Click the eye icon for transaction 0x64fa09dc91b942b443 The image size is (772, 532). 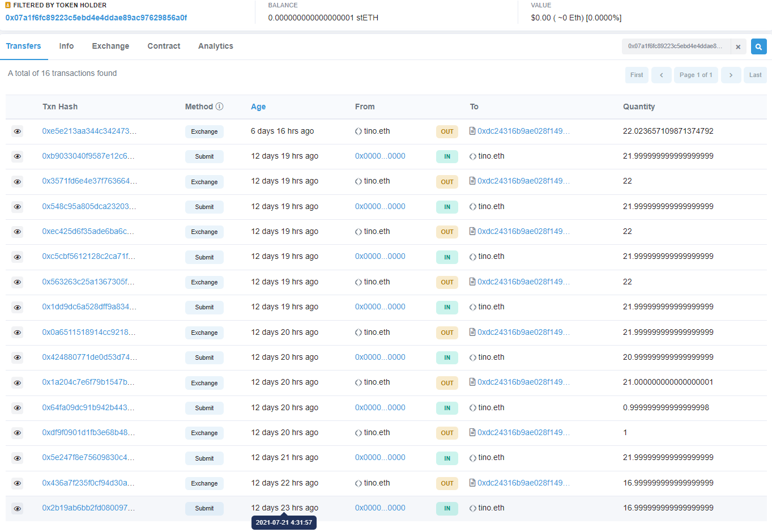tap(18, 408)
